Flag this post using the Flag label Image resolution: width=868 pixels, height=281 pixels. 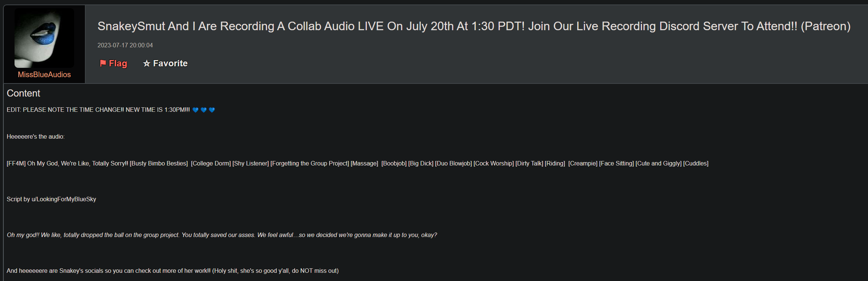pyautogui.click(x=118, y=63)
